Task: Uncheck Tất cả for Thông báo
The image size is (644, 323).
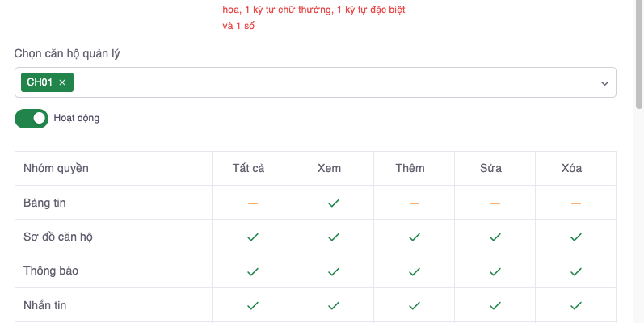Action: (252, 271)
